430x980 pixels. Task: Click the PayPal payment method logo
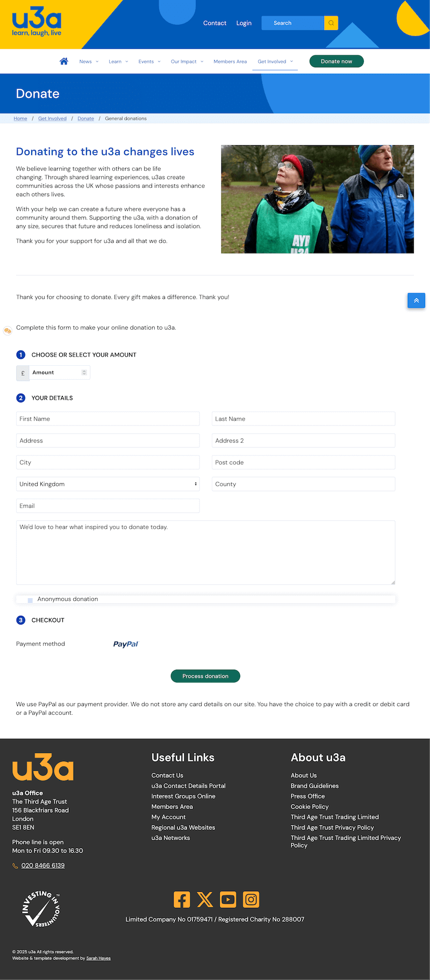[126, 644]
